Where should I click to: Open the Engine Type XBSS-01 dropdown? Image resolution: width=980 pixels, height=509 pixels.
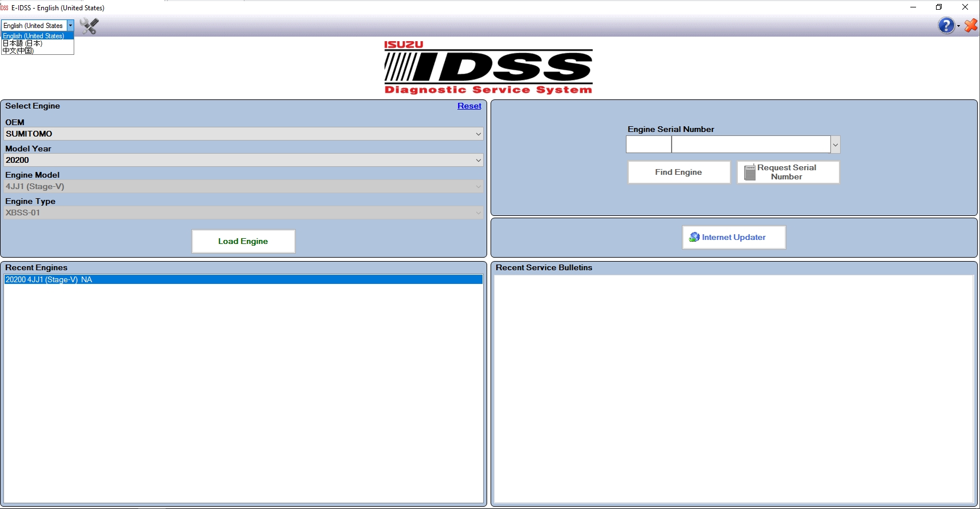coord(243,213)
